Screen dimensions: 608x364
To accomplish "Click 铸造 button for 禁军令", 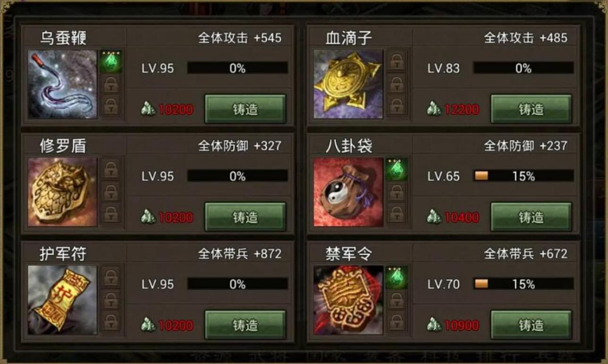I will 531,325.
